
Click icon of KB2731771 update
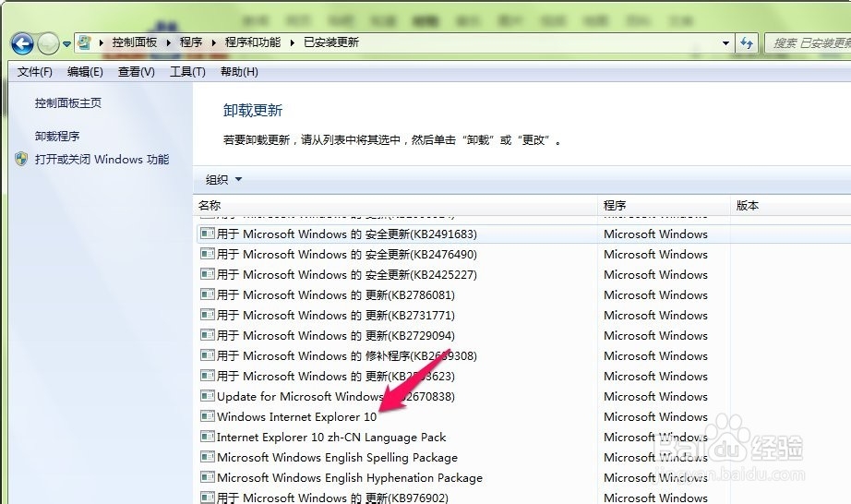click(x=208, y=315)
